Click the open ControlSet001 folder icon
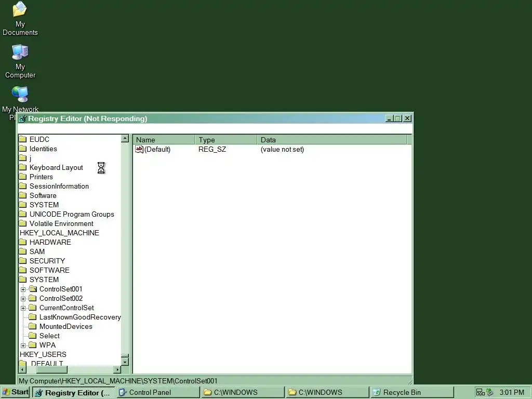The image size is (532, 399). (33, 289)
